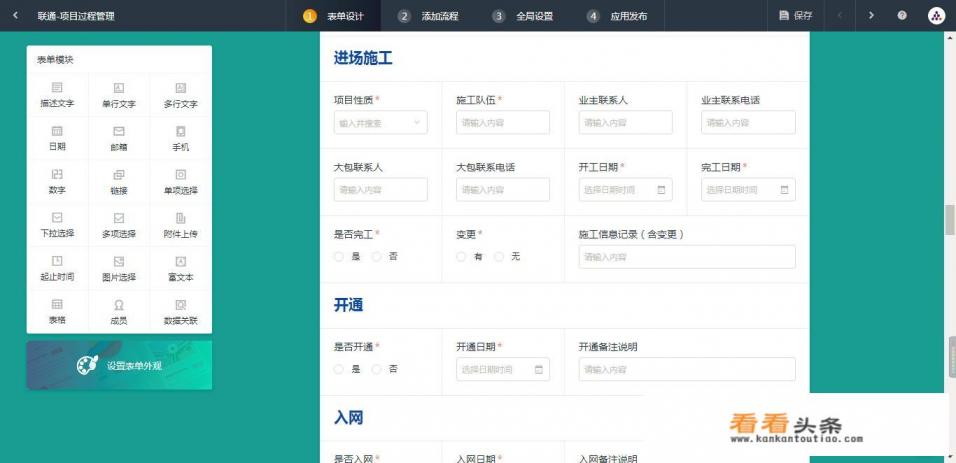Screen dimensions: 956x463
Task: Open the 项目性质 search dropdown
Action: tap(380, 123)
